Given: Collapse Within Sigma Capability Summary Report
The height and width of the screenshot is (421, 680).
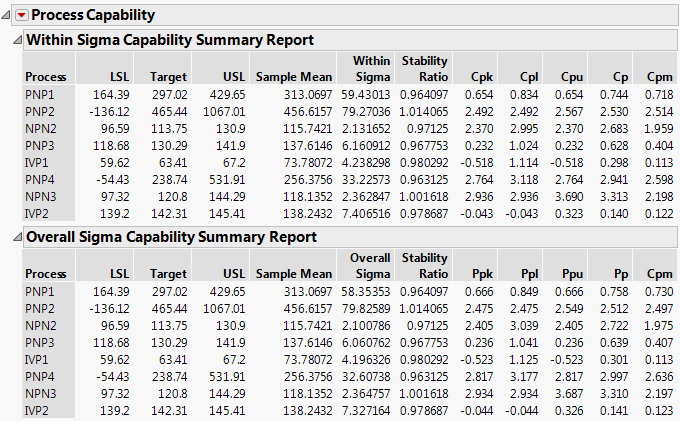Looking at the screenshot, I should click(x=16, y=40).
